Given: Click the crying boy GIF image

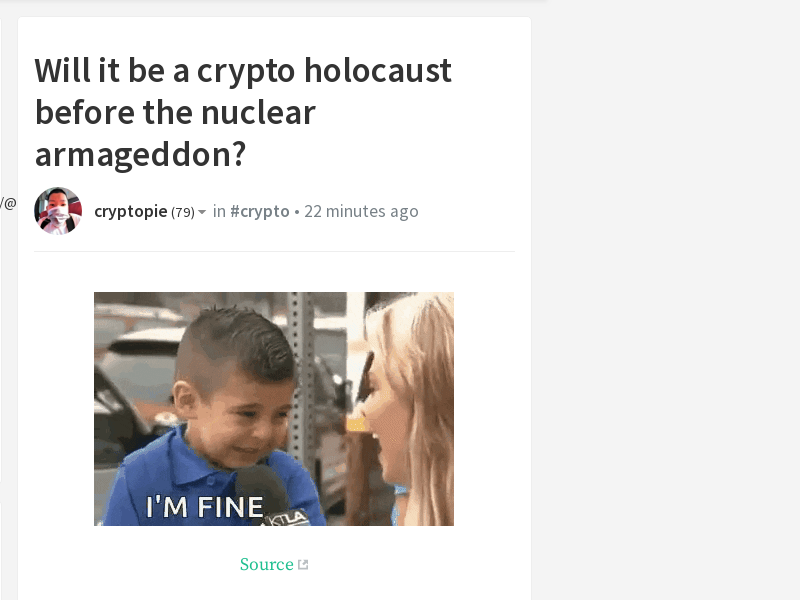Looking at the screenshot, I should [x=274, y=409].
